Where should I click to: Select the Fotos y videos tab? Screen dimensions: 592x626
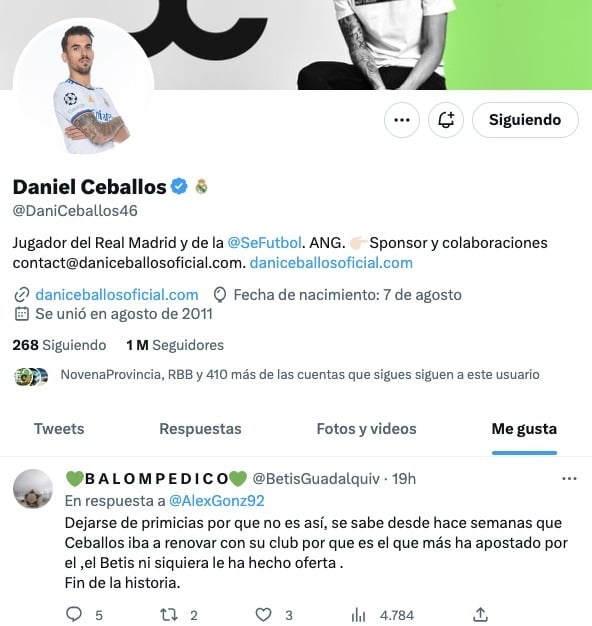click(366, 429)
